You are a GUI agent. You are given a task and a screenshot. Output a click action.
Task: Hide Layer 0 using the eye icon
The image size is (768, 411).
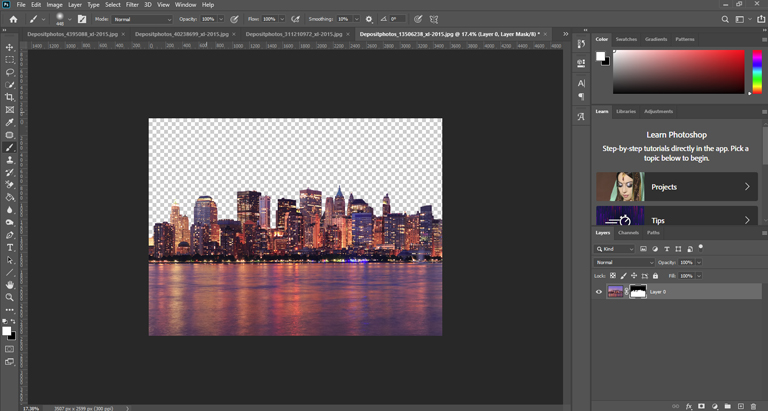point(599,292)
